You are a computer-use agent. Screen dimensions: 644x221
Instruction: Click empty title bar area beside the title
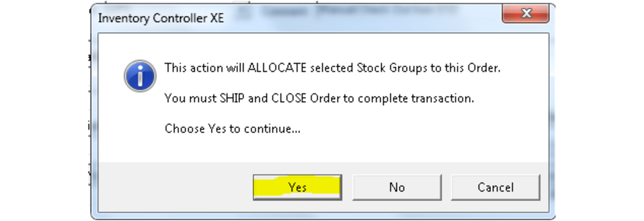[362, 18]
